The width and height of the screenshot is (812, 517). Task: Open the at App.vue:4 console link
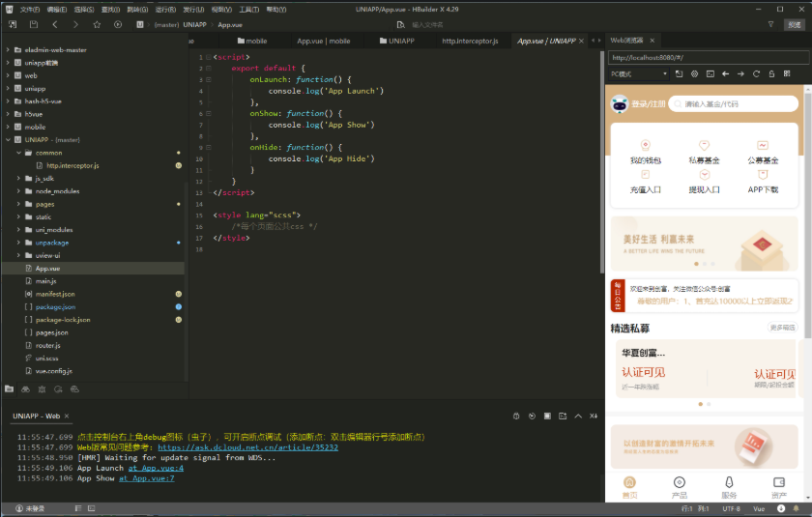pyautogui.click(x=156, y=468)
